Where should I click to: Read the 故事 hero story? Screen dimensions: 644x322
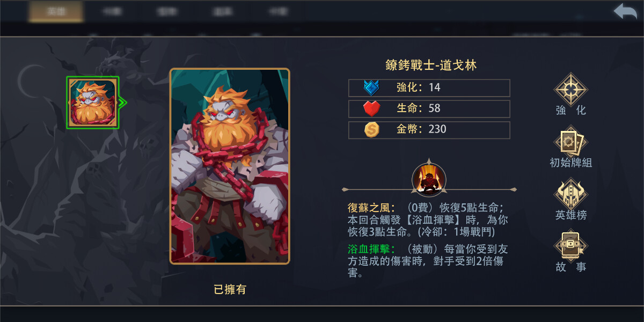pos(571,246)
